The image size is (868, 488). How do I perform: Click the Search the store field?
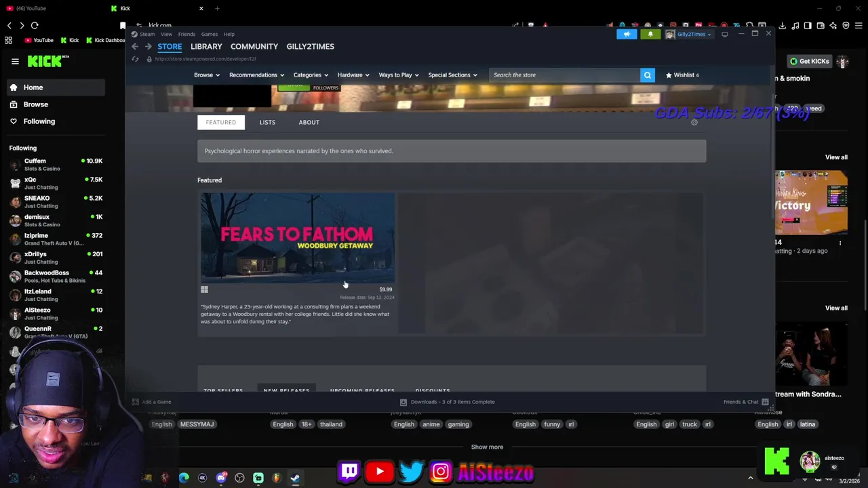[564, 75]
